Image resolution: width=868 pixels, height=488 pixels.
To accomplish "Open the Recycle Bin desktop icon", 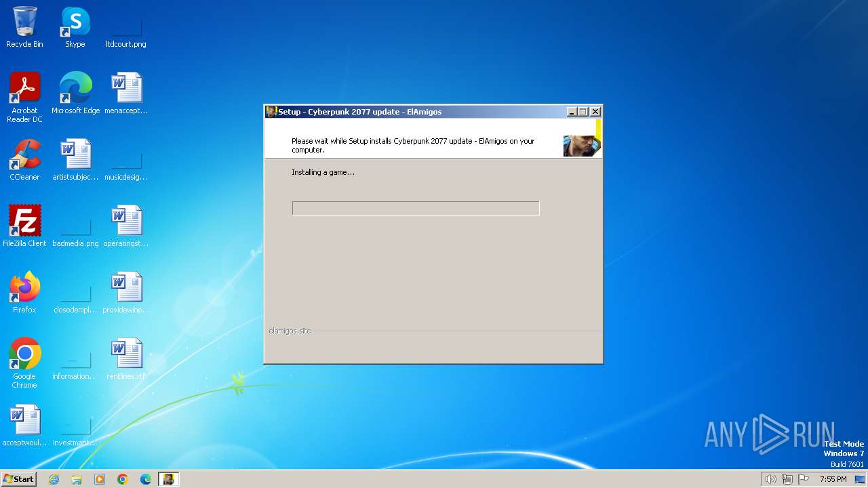I will pos(24,27).
